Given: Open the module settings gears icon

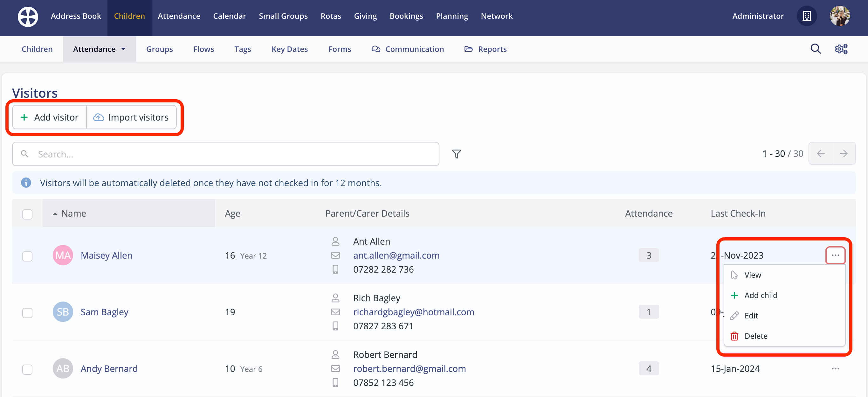Looking at the screenshot, I should click(841, 49).
